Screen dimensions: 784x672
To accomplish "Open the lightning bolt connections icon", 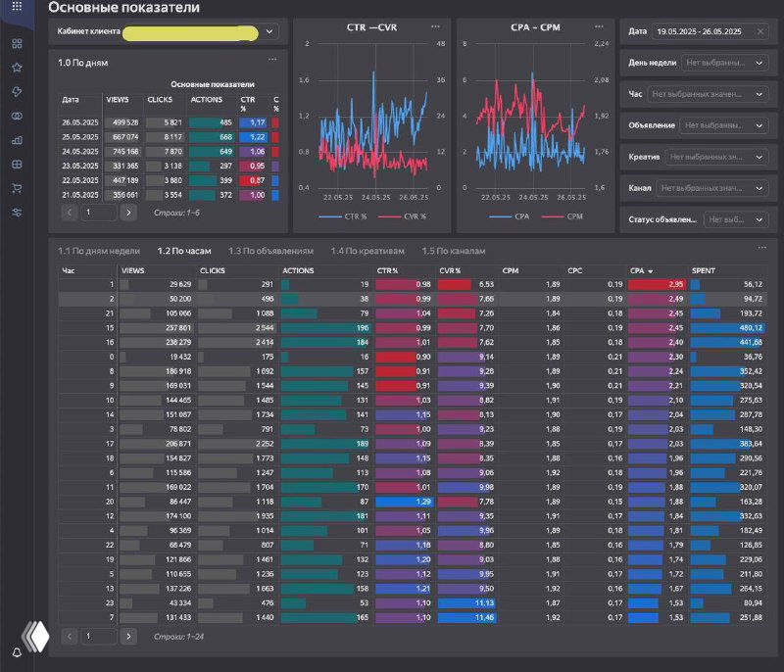I will (x=17, y=91).
